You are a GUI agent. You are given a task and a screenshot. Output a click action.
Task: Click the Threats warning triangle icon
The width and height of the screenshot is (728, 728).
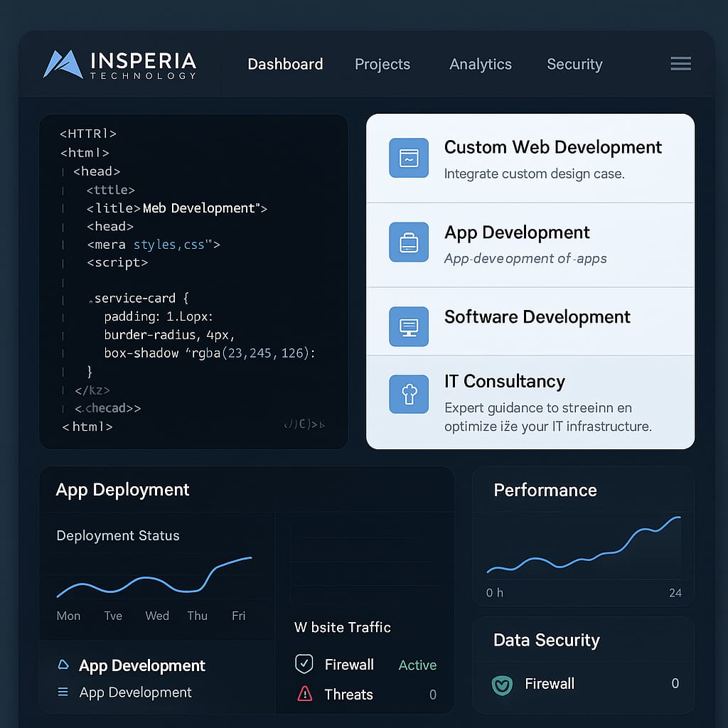pyautogui.click(x=304, y=694)
